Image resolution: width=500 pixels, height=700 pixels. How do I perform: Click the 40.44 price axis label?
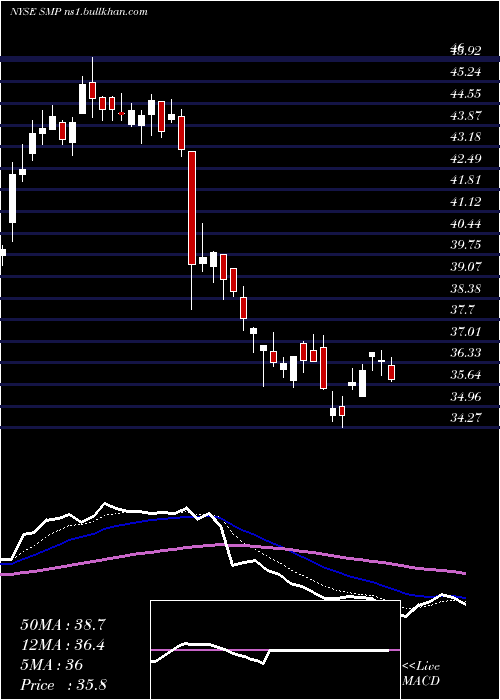click(466, 223)
